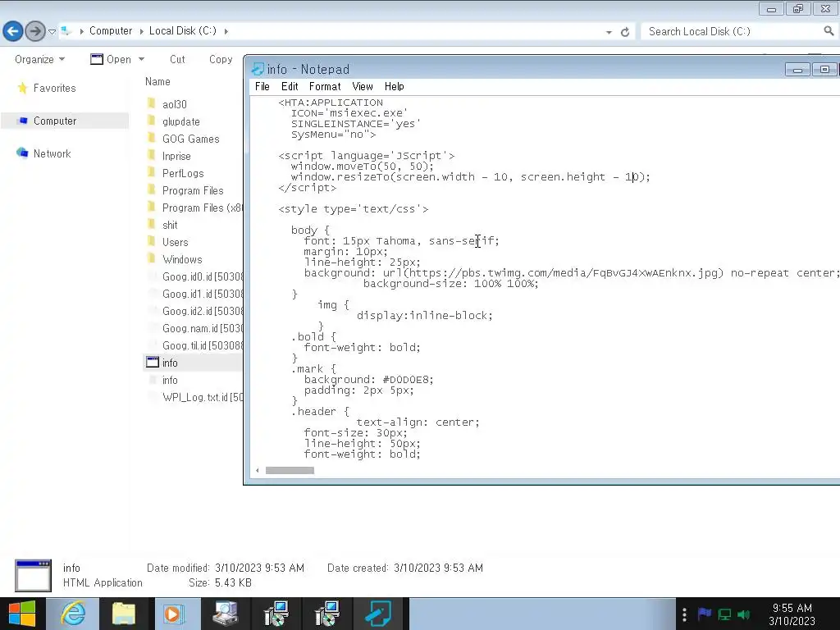The width and height of the screenshot is (840, 630).
Task: Expand the address bar history dropdown
Action: click(x=609, y=32)
